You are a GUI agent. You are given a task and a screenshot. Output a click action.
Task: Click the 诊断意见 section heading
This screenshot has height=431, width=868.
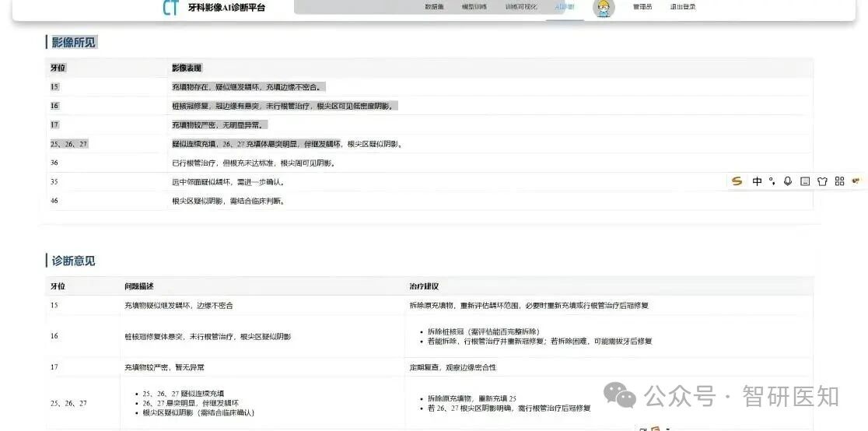click(x=74, y=261)
